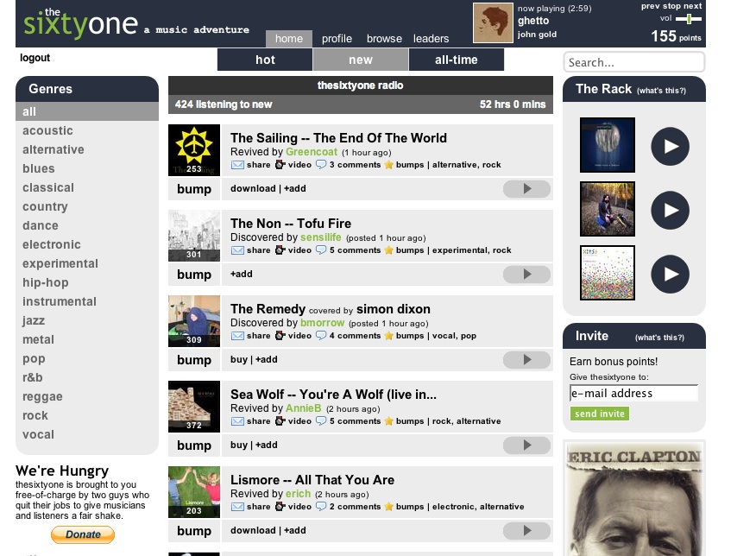Click the thesixtyone logo

(80, 22)
